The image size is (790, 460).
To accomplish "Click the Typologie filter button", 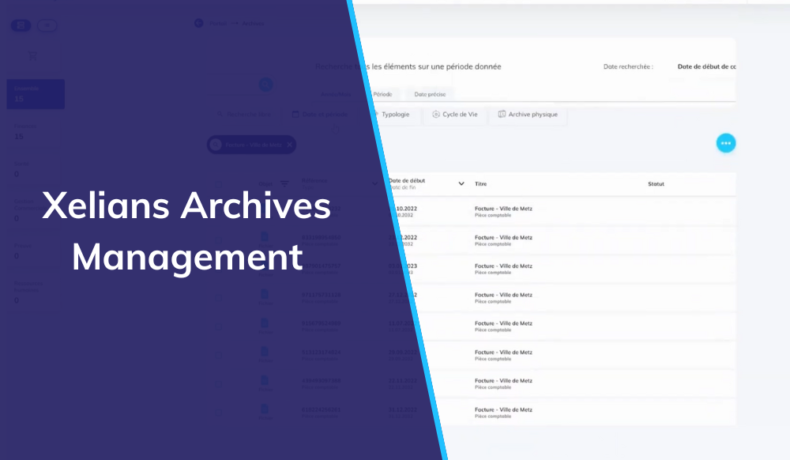I will point(394,114).
